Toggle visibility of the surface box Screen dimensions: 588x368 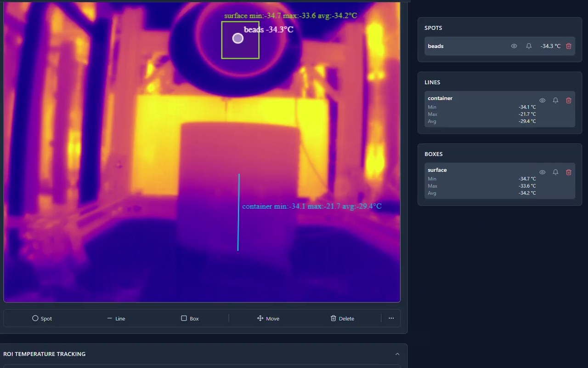543,172
